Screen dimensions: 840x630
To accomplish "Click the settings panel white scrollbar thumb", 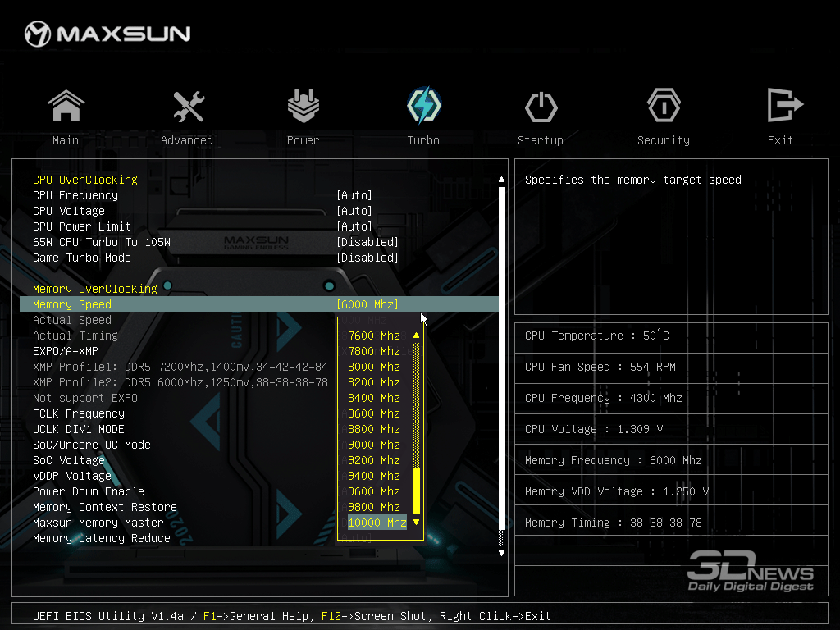I will tap(501, 358).
